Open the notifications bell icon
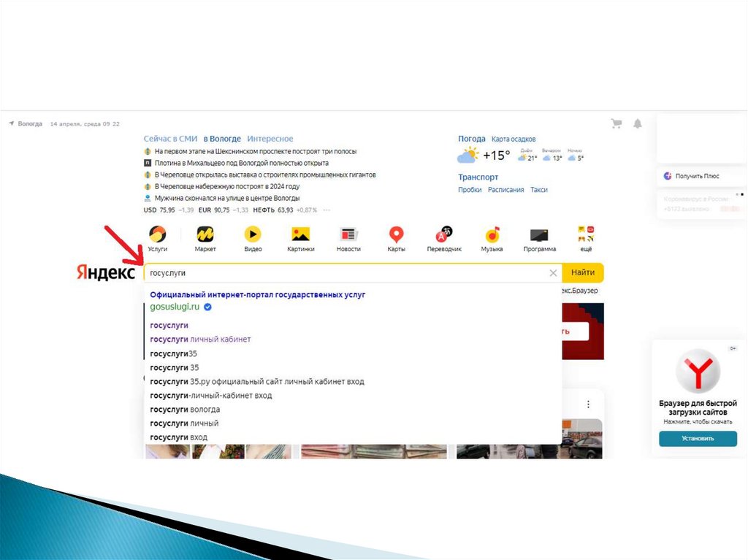This screenshot has width=748, height=560. (x=637, y=124)
